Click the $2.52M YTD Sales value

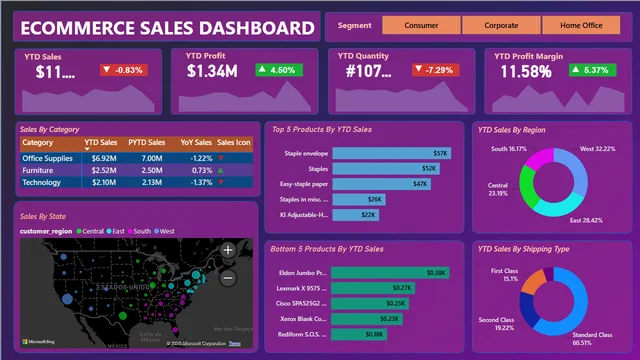[x=104, y=170]
